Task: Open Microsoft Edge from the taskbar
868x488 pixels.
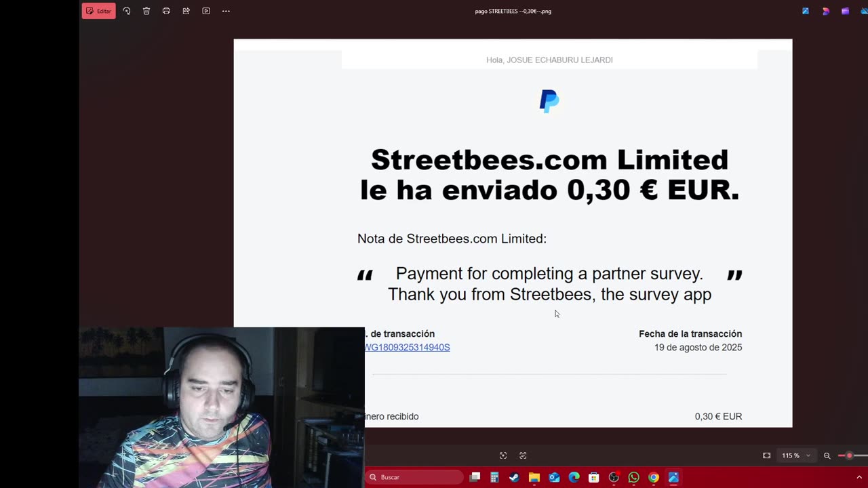Action: 574,477
